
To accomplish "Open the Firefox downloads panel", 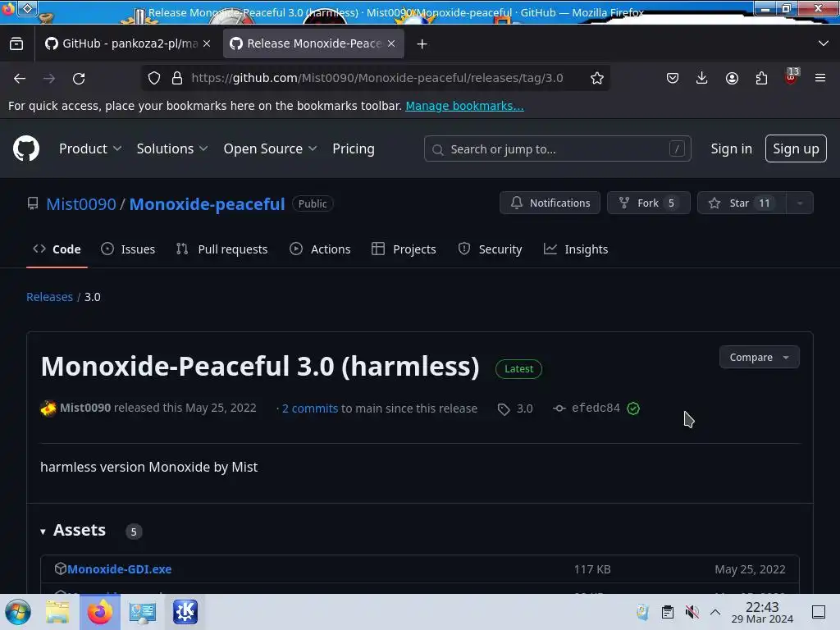I will pos(702,78).
